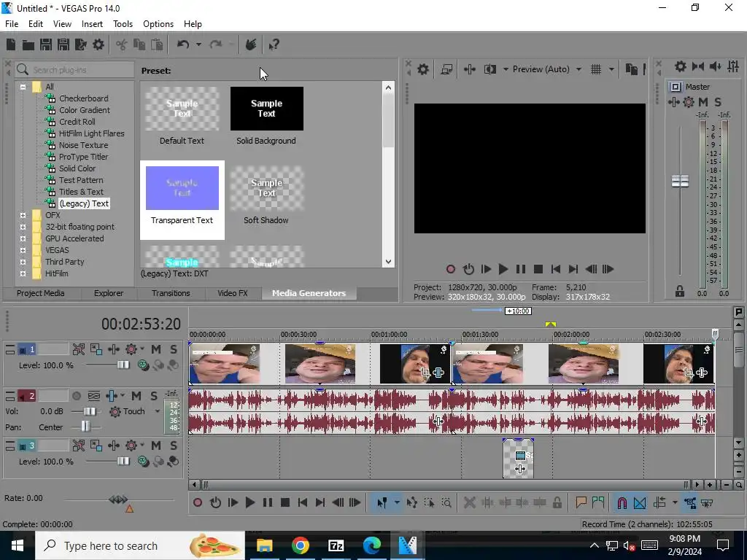Open a project with the folder icon

click(x=28, y=44)
